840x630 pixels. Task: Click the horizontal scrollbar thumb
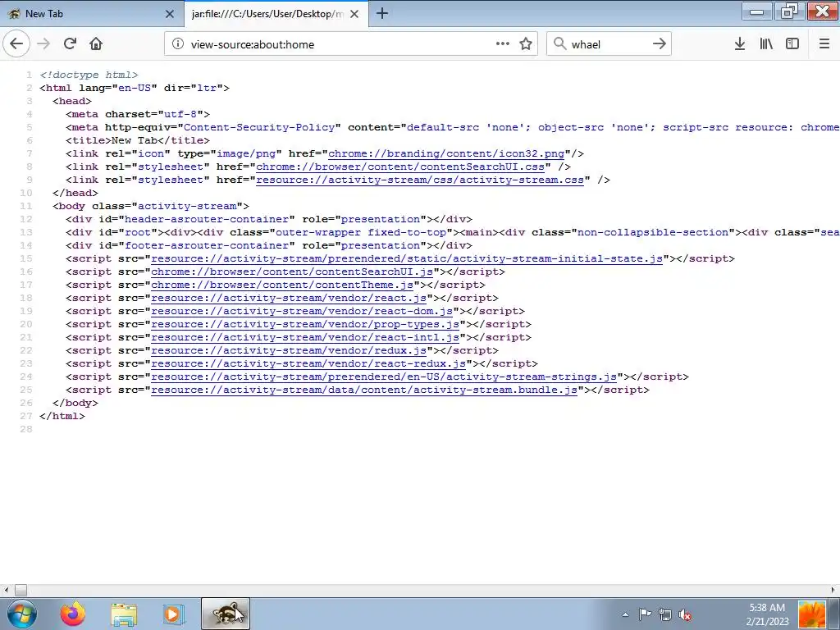21,591
